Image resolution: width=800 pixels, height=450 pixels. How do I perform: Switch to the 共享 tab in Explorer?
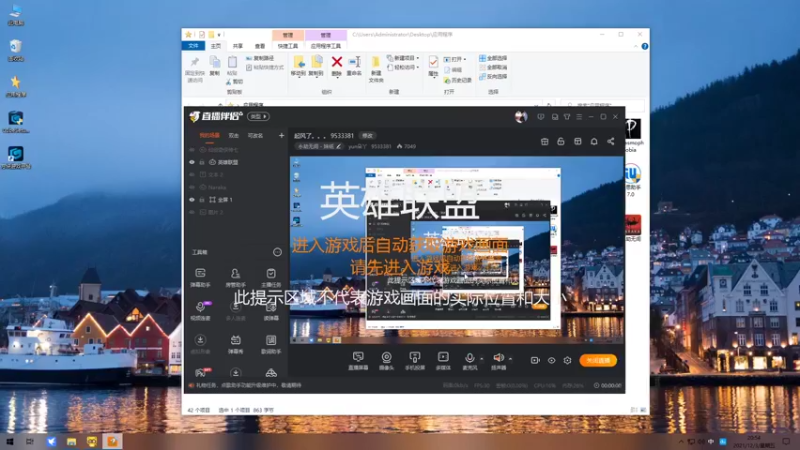pos(238,46)
